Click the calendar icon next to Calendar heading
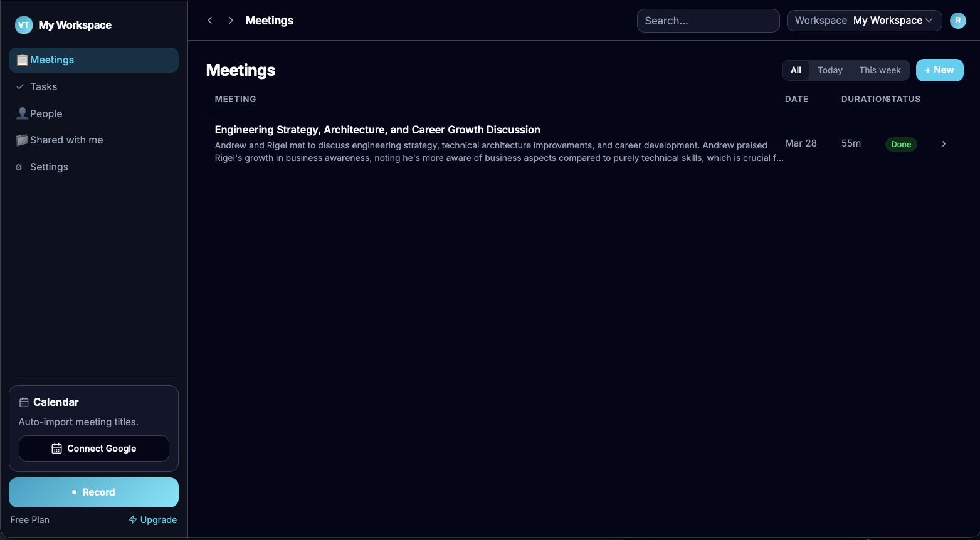This screenshot has height=540, width=980. 23,402
